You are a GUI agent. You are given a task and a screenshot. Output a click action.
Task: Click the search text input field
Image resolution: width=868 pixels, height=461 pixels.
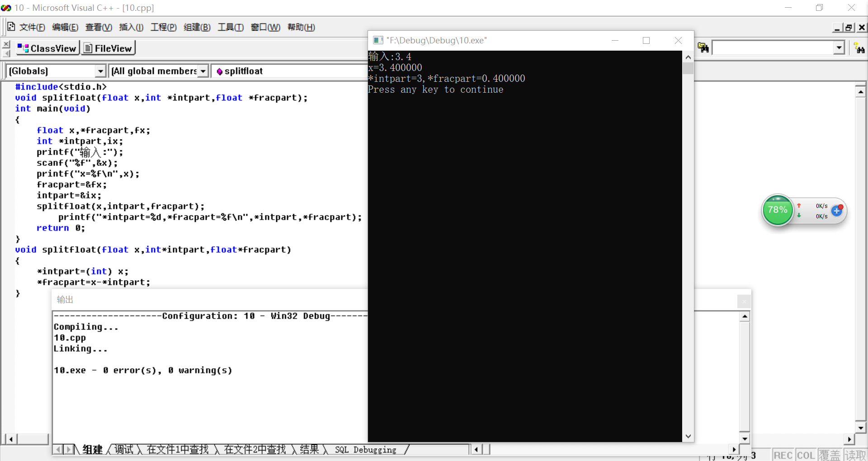(x=773, y=48)
